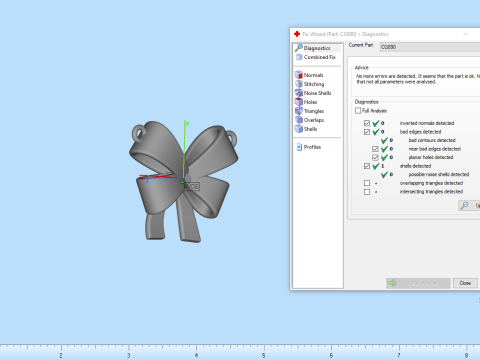
Task: Minimize the Fix Wizard dialog
Action: (465, 34)
